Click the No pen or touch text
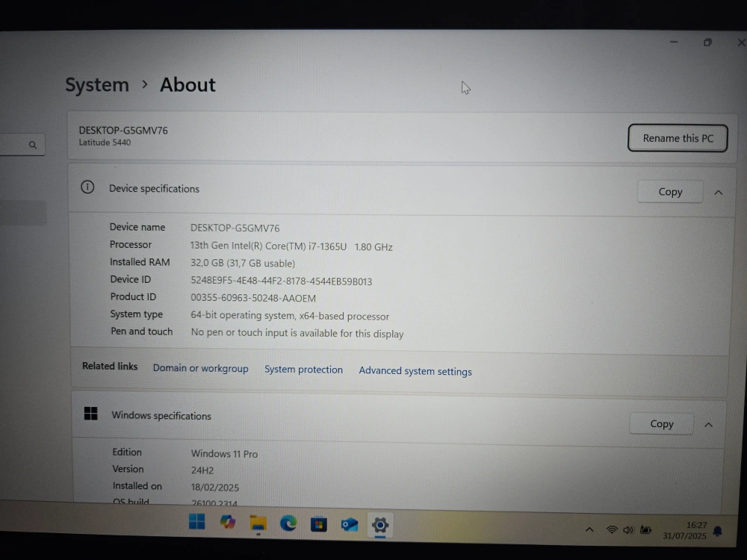Viewport: 747px width, 560px height. [297, 333]
